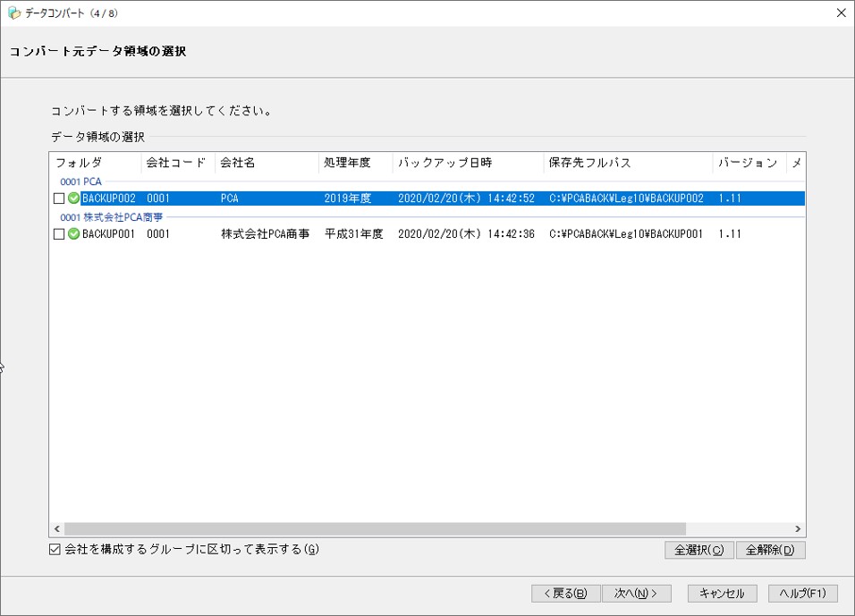Image resolution: width=855 pixels, height=616 pixels.
Task: Click the horizontal scrollbar left arrow
Action: tap(57, 529)
